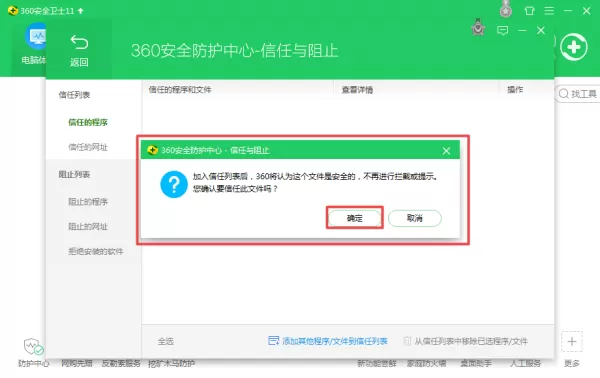Image resolution: width=600 pixels, height=378 pixels.
Task: Select 阻止的程序 in sidebar
Action: pyautogui.click(x=88, y=202)
